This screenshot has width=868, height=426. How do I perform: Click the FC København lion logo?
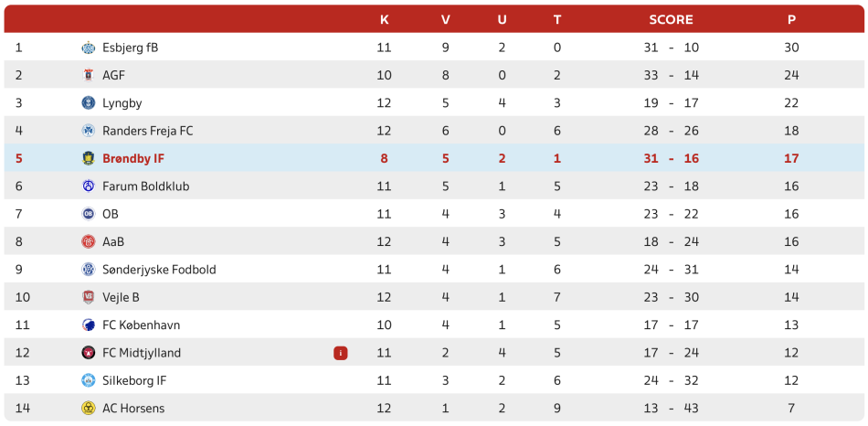[88, 325]
